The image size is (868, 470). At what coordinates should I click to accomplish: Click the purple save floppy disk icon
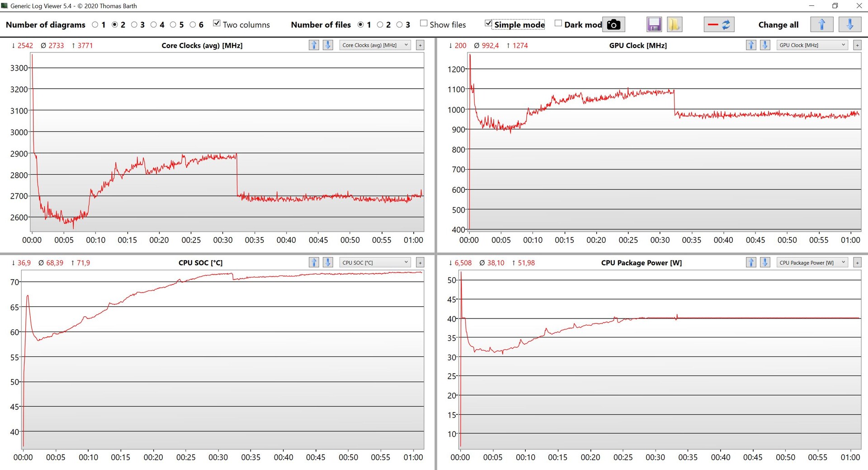(654, 24)
